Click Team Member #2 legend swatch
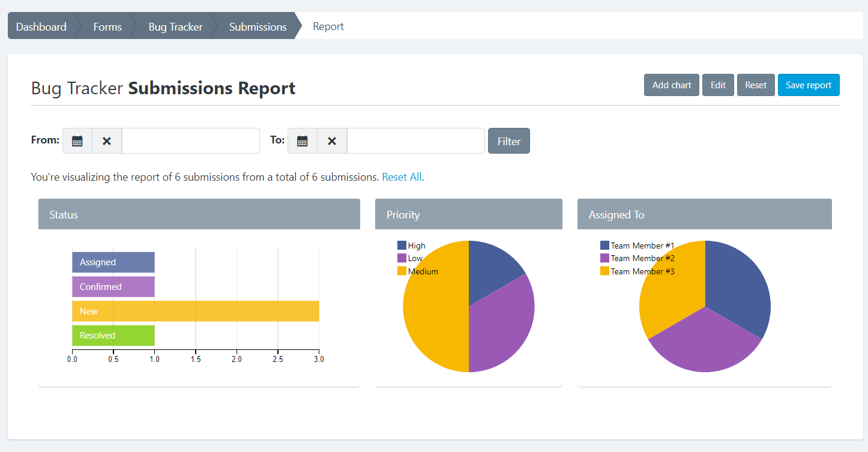This screenshot has height=452, width=868. [604, 258]
